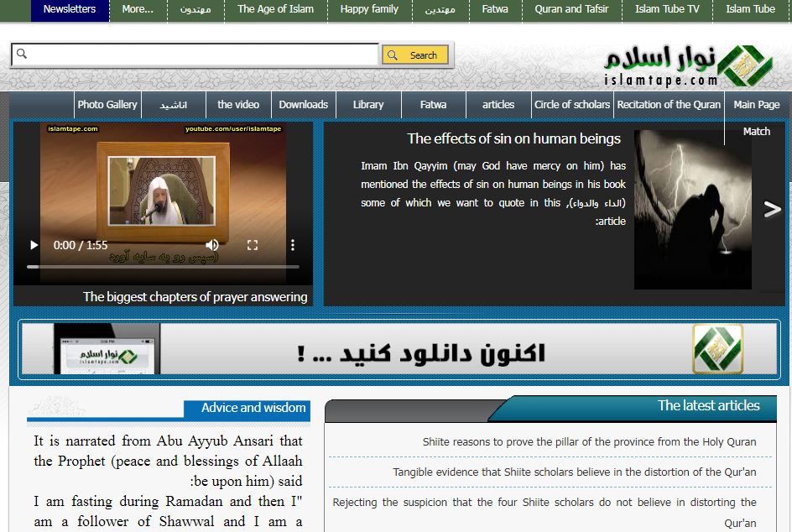Play the prayer video
This screenshot has height=532, width=792.
(x=34, y=245)
